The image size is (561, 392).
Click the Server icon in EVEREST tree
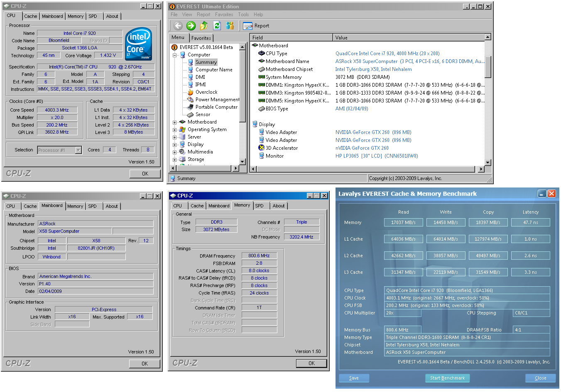pyautogui.click(x=182, y=137)
